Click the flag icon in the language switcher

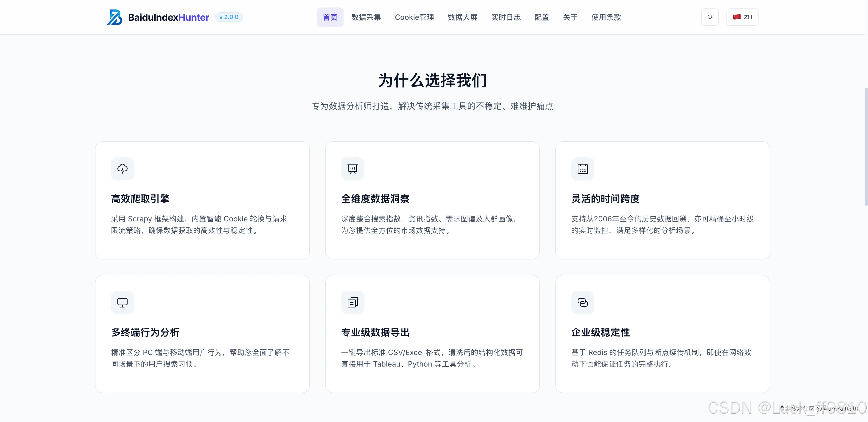pos(736,17)
